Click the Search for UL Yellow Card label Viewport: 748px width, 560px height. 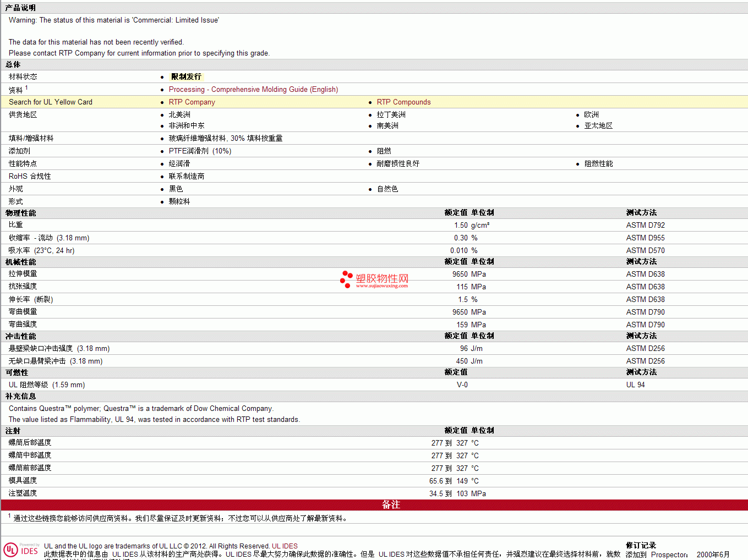point(51,102)
